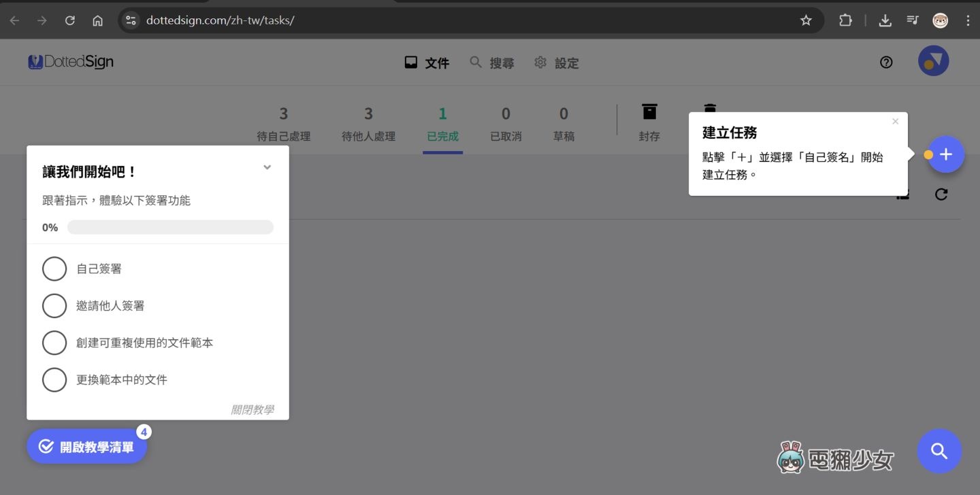Screen dimensions: 980x495
Task: Open the 設定 settings menu
Action: pyautogui.click(x=557, y=63)
